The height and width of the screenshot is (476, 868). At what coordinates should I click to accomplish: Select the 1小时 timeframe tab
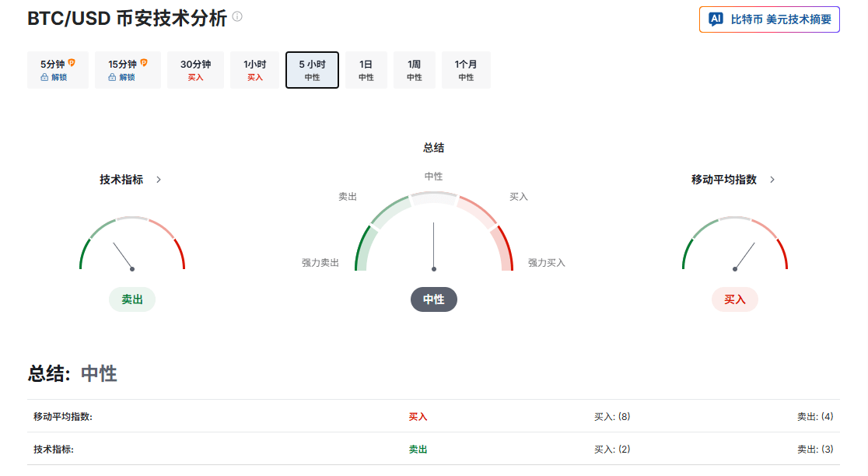coord(255,70)
